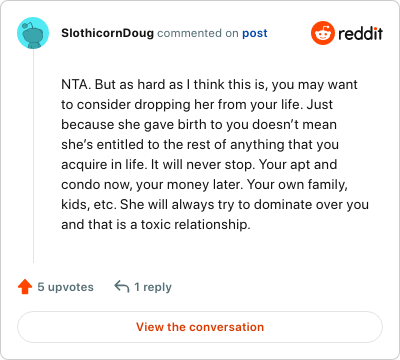The height and width of the screenshot is (360, 400).
Task: Click "NTA." at the comment start
Action: 76,84
